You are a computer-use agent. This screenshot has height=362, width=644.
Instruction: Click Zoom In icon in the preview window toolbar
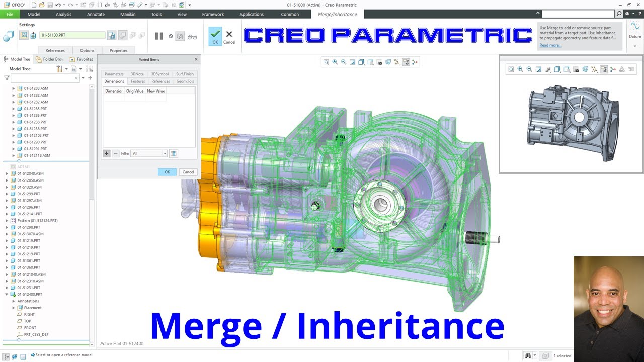coord(520,69)
